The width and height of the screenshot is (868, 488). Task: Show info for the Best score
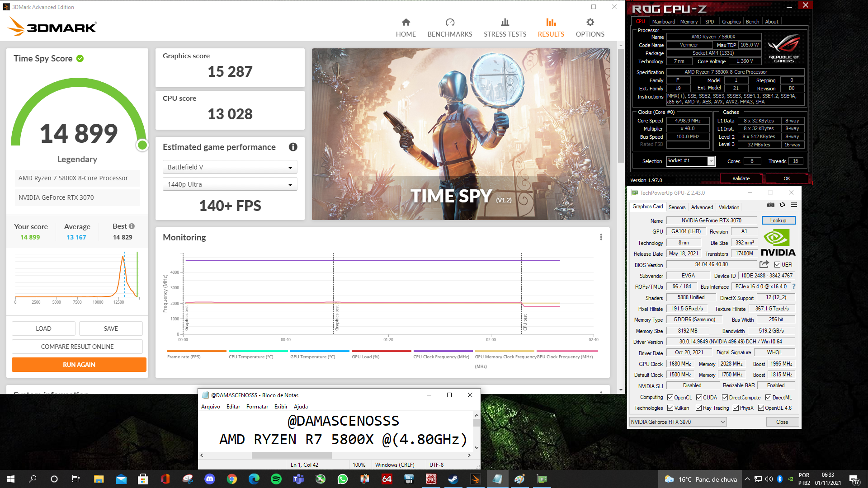pyautogui.click(x=132, y=226)
